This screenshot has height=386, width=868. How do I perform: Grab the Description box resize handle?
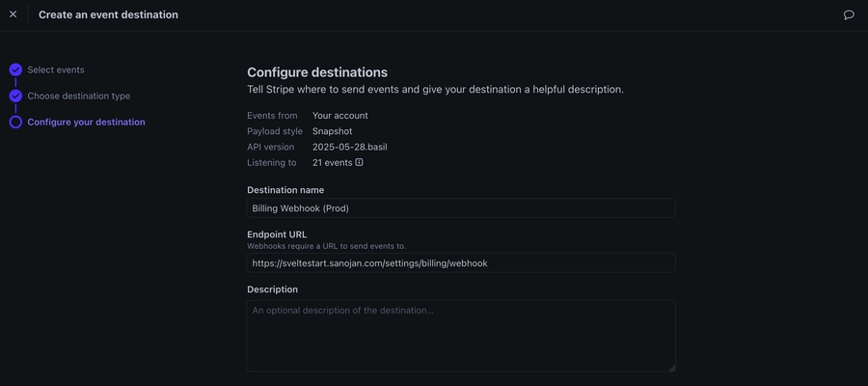point(671,368)
